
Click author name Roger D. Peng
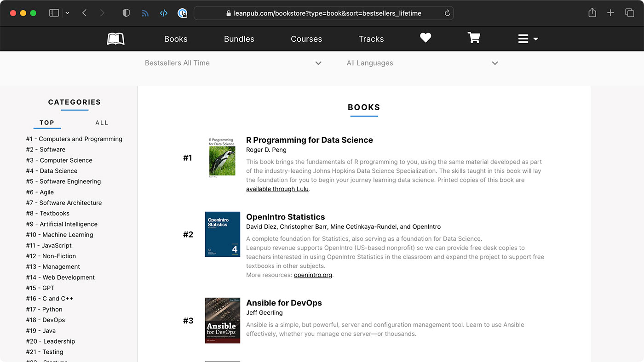click(x=266, y=150)
